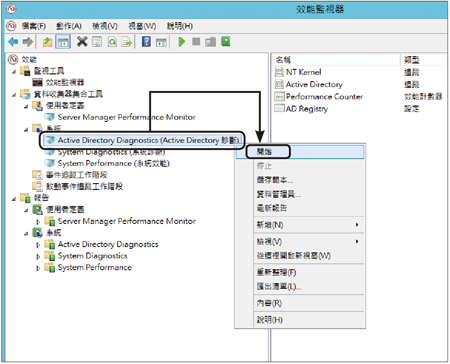Open the 新增(N) submenu
This screenshot has height=364, width=450.
click(300, 225)
